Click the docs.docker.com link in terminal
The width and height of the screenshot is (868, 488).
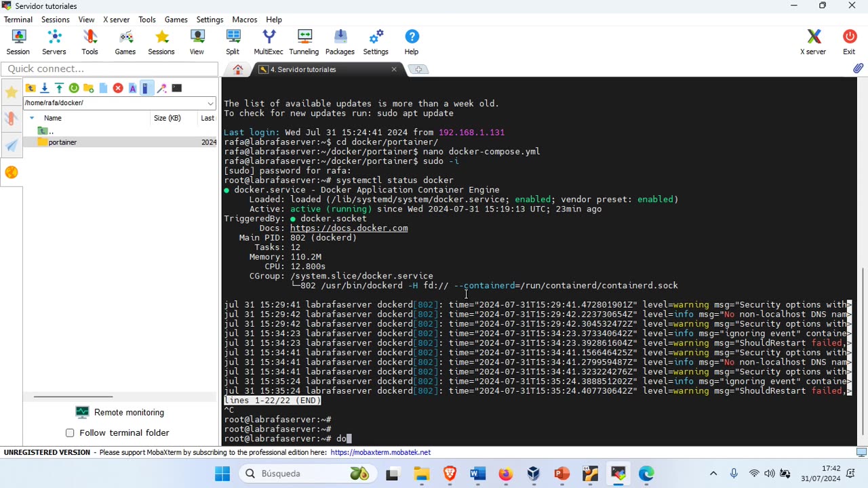[x=349, y=228]
